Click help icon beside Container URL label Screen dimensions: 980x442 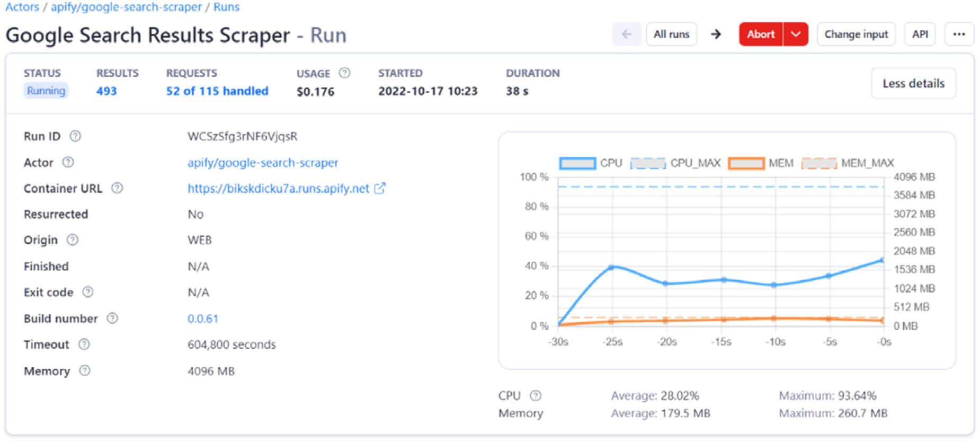pyautogui.click(x=117, y=188)
